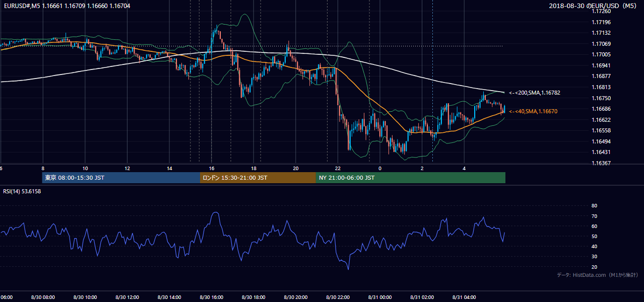
Task: Select the London 15:30-21:00 JST session bar
Action: point(258,178)
